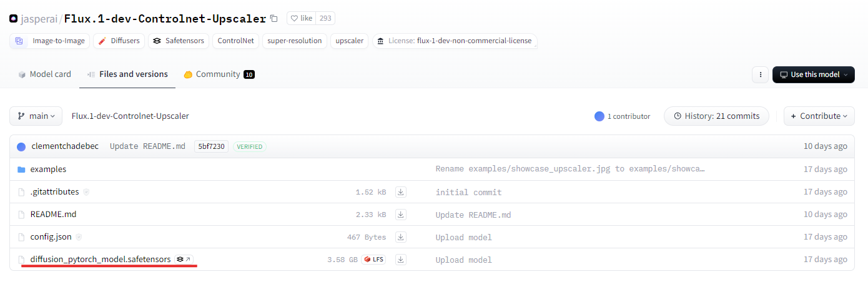
Task: Open the Update README.md latest commit message
Action: coord(147,146)
